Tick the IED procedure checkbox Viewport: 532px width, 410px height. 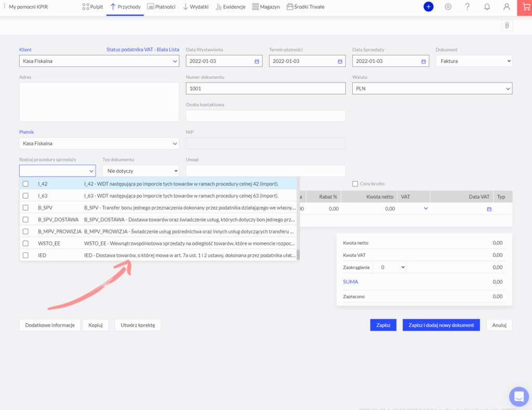point(25,255)
